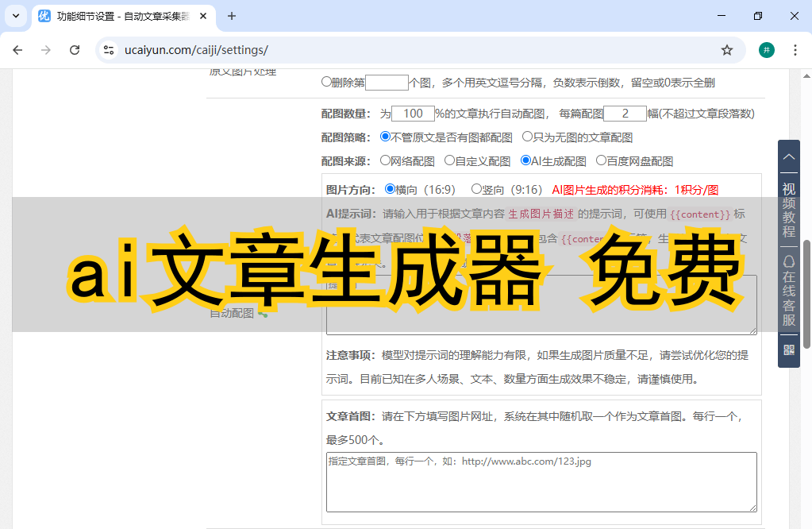Expand the tab search dropdown arrow
The height and width of the screenshot is (529, 812).
coord(15,16)
